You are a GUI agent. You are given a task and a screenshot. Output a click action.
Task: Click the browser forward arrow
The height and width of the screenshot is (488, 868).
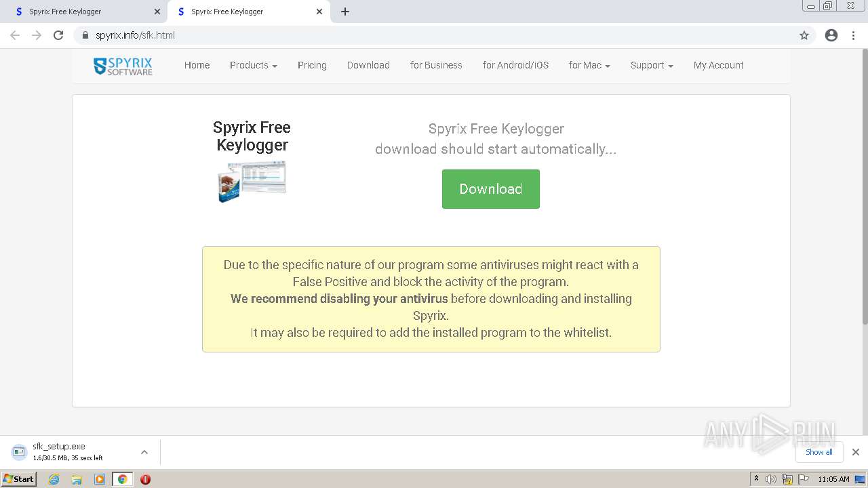(37, 35)
